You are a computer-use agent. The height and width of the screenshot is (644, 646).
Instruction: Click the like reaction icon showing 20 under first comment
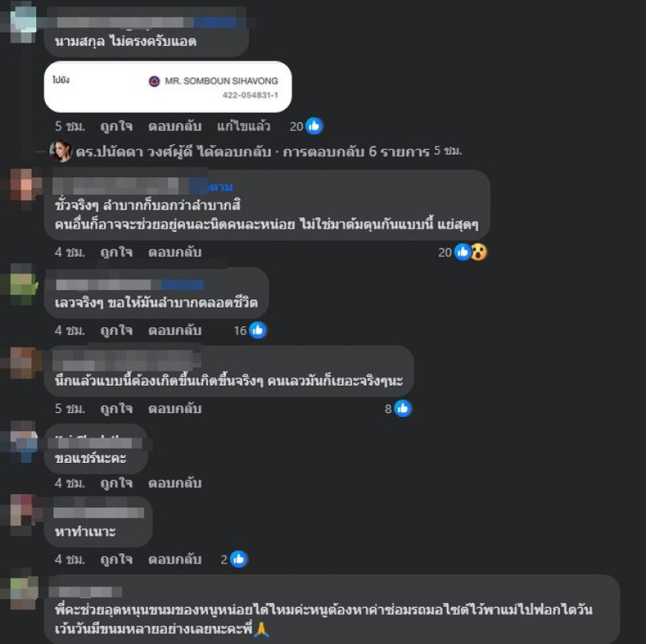pos(315,126)
